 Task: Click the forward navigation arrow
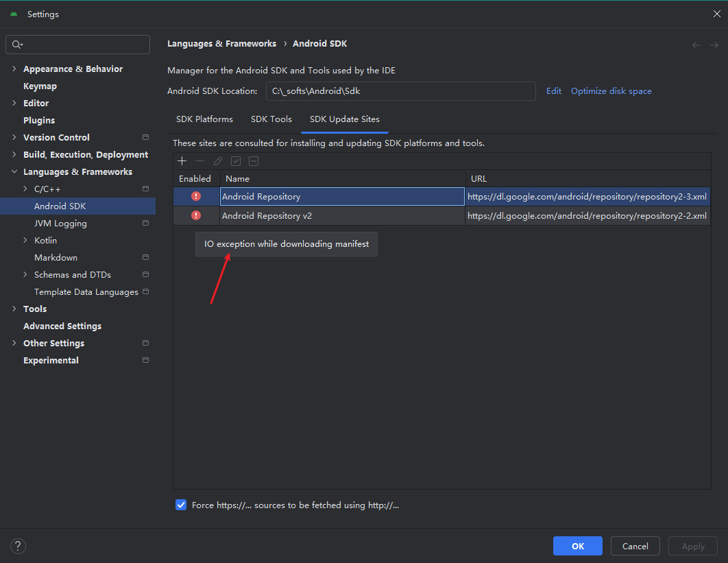click(x=714, y=45)
